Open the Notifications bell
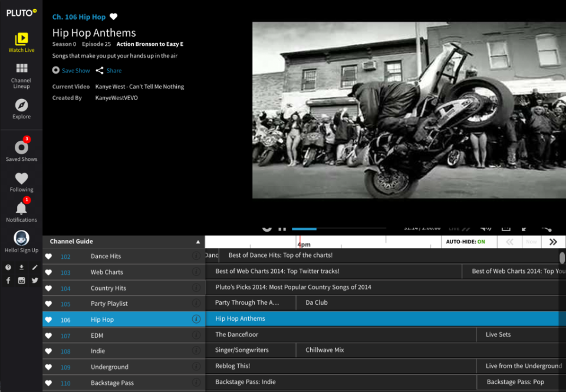Image resolution: width=566 pixels, height=392 pixels. (x=21, y=210)
